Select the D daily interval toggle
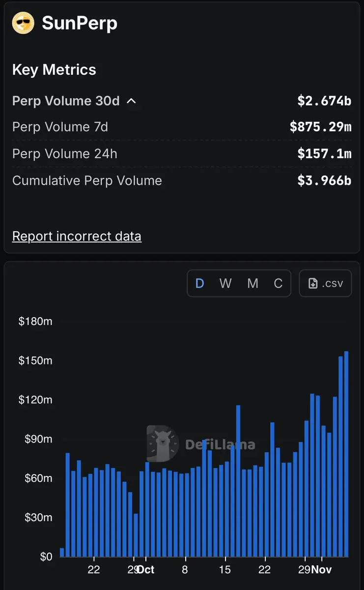This screenshot has width=364, height=590. pyautogui.click(x=200, y=283)
